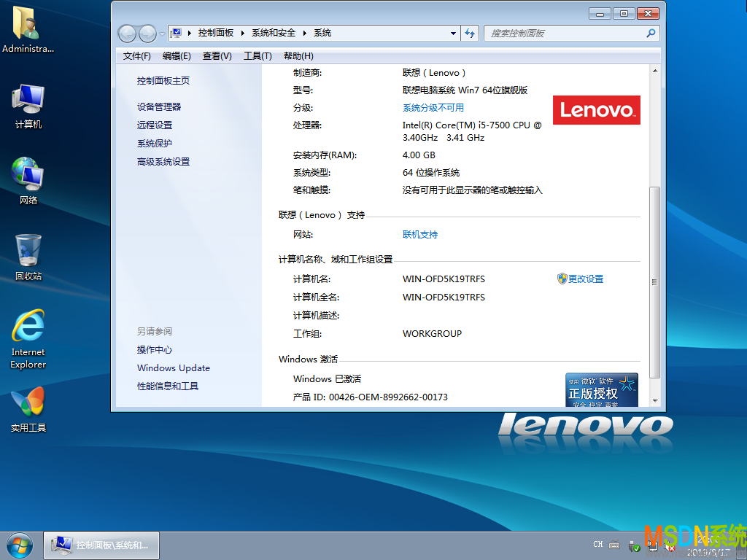Click 系统 in the breadcrumb path

click(x=322, y=33)
